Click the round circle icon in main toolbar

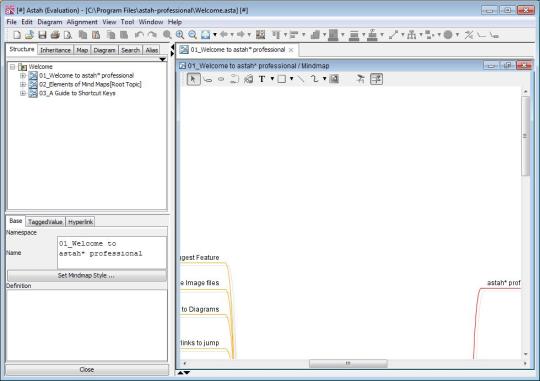pos(448,35)
